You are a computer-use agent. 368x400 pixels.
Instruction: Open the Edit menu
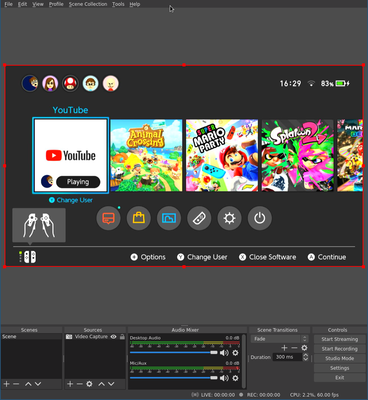(x=22, y=4)
